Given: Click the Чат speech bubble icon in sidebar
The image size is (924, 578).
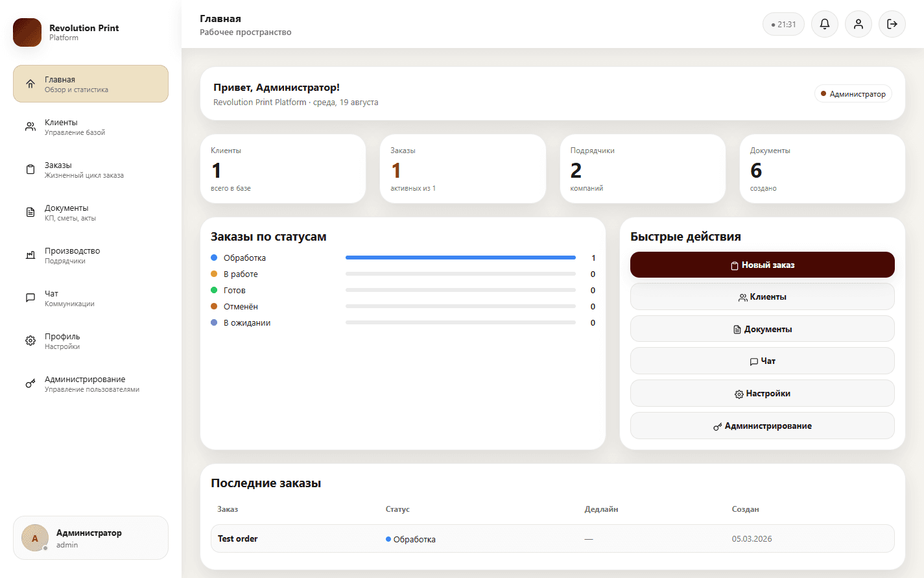Looking at the screenshot, I should [x=30, y=298].
